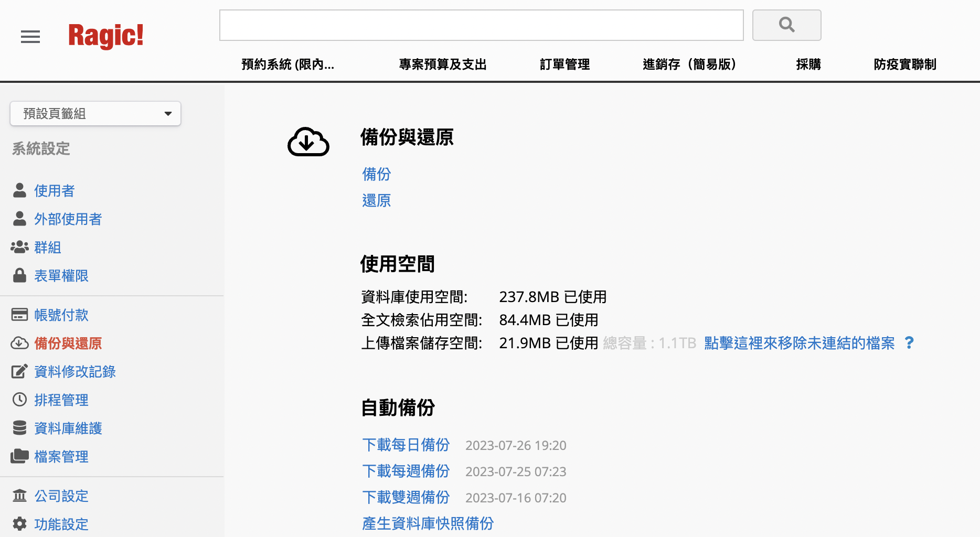Open 表單權限 settings
Image resolution: width=980 pixels, height=537 pixels.
pyautogui.click(x=61, y=275)
